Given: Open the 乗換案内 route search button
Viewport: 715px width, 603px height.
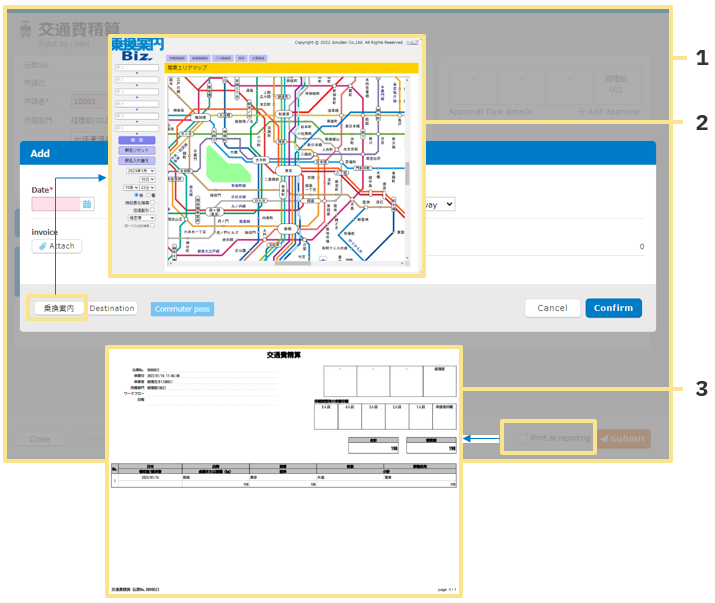Looking at the screenshot, I should [58, 308].
